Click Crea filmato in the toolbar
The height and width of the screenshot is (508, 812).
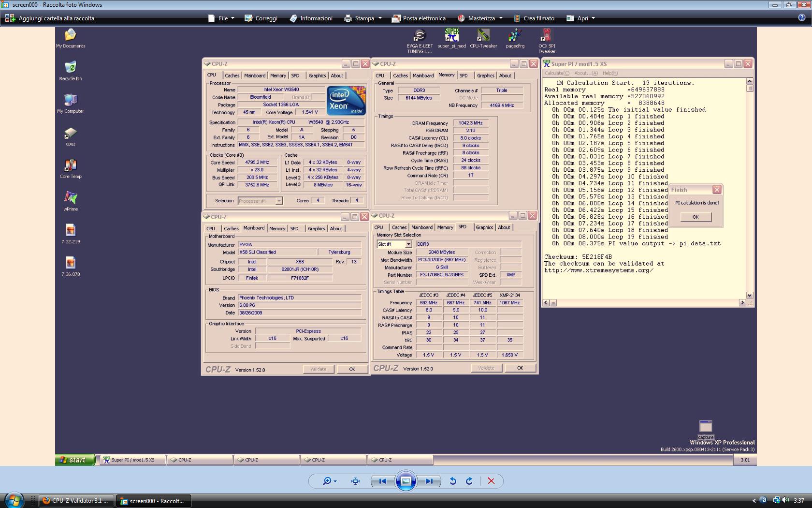534,18
